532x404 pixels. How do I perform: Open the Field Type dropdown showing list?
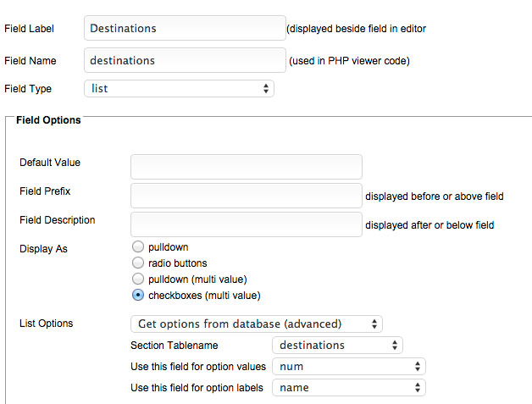[179, 88]
